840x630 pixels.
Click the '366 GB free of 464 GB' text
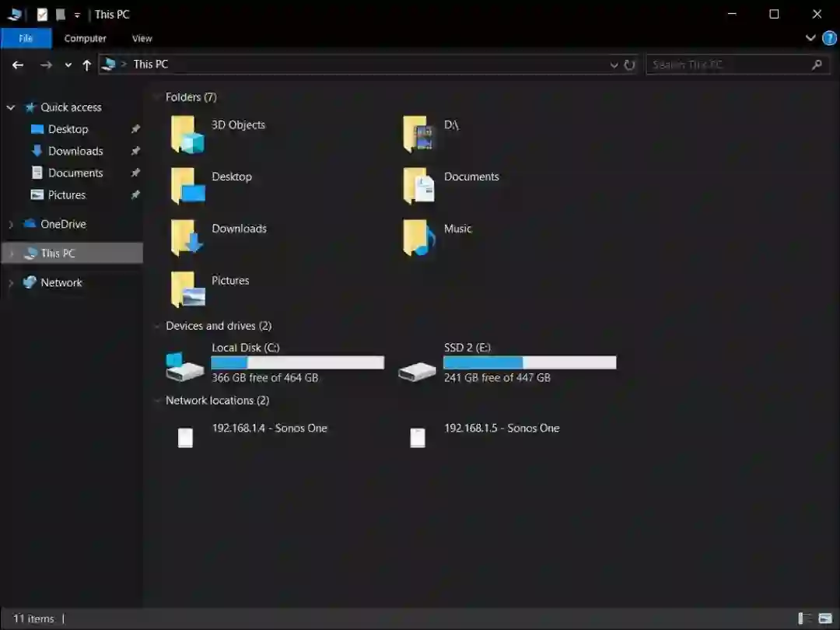[265, 378]
